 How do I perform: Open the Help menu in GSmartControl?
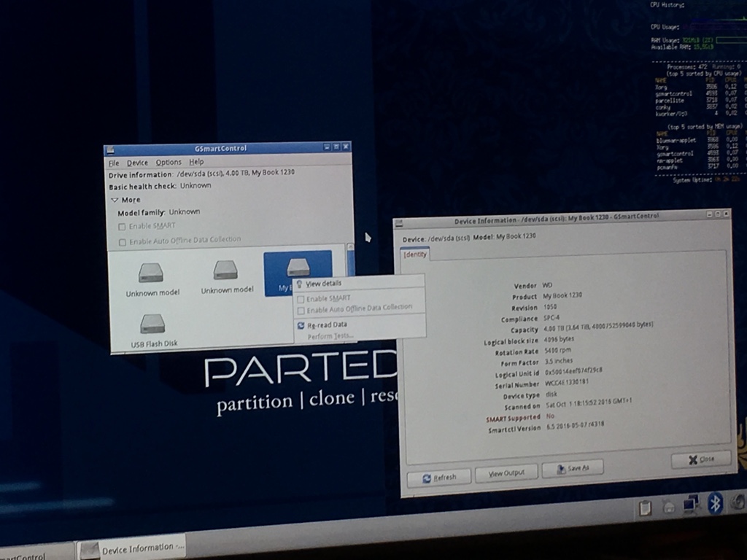pos(196,161)
